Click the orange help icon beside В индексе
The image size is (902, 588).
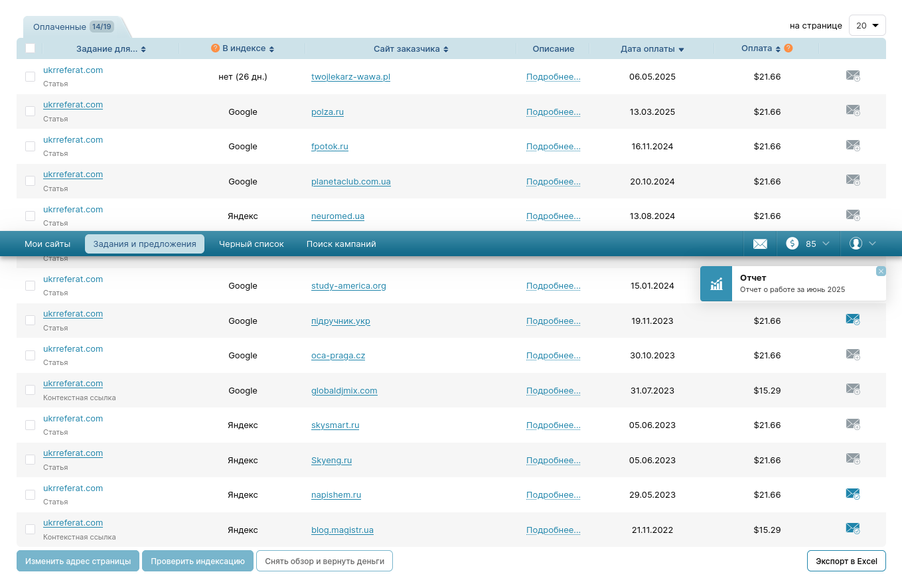(x=215, y=48)
